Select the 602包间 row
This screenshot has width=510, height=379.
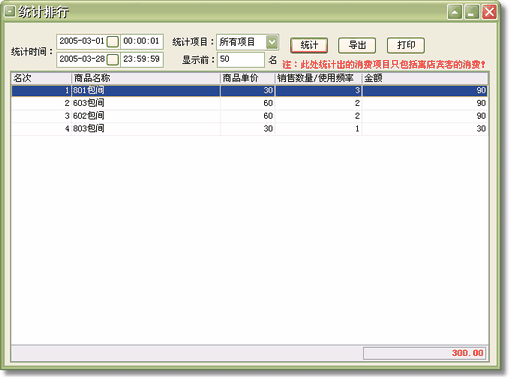(249, 116)
